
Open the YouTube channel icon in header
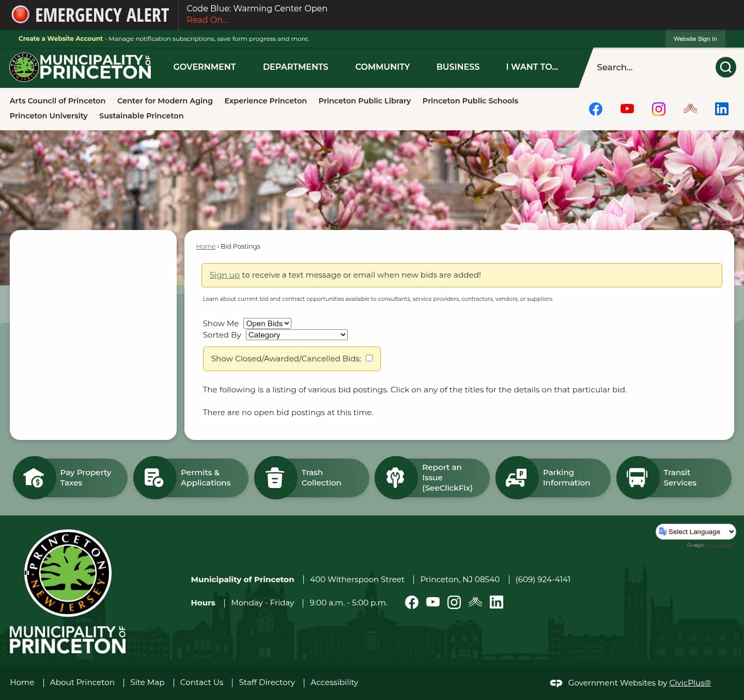[627, 109]
